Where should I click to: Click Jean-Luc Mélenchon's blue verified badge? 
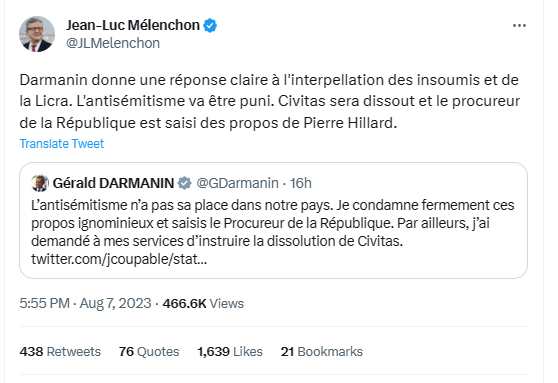pyautogui.click(x=210, y=26)
